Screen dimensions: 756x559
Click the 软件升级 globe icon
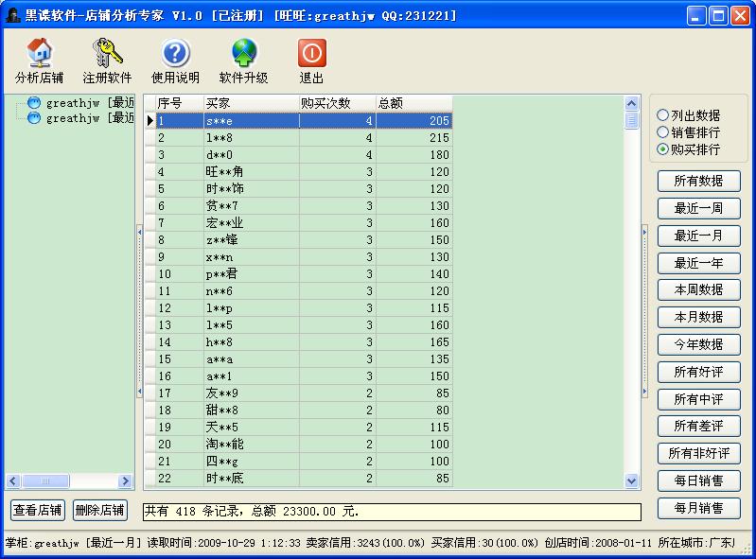pos(244,53)
